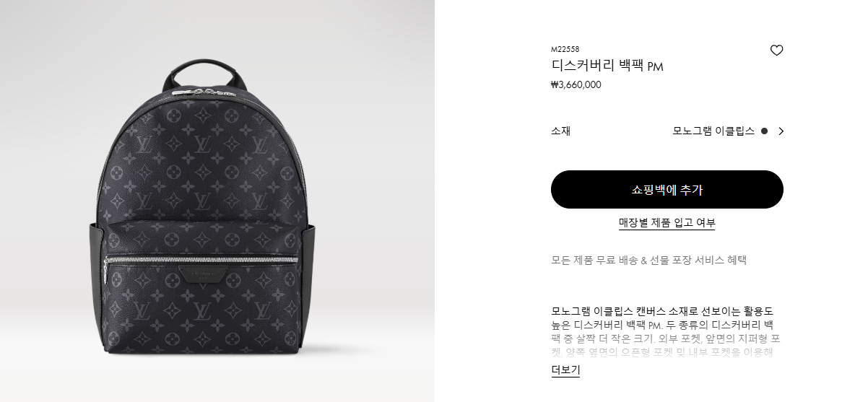Open the 매장별 제품 입고 여부 link

tap(667, 222)
